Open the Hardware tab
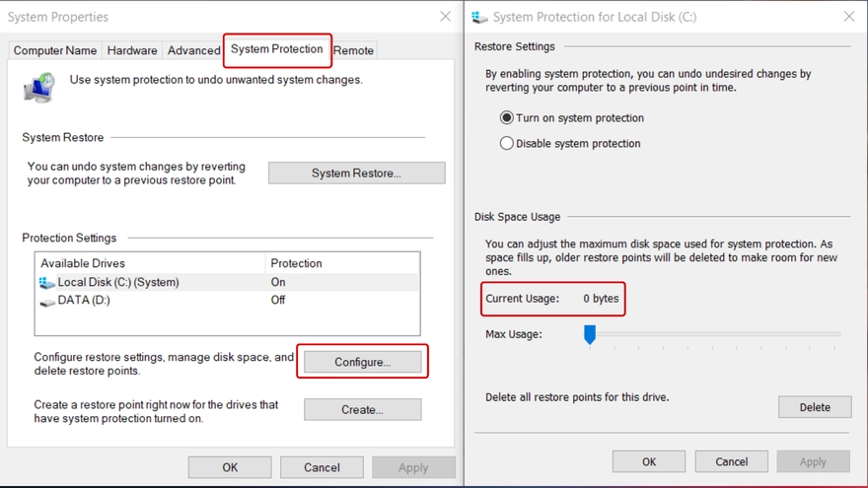868x488 pixels. tap(132, 51)
